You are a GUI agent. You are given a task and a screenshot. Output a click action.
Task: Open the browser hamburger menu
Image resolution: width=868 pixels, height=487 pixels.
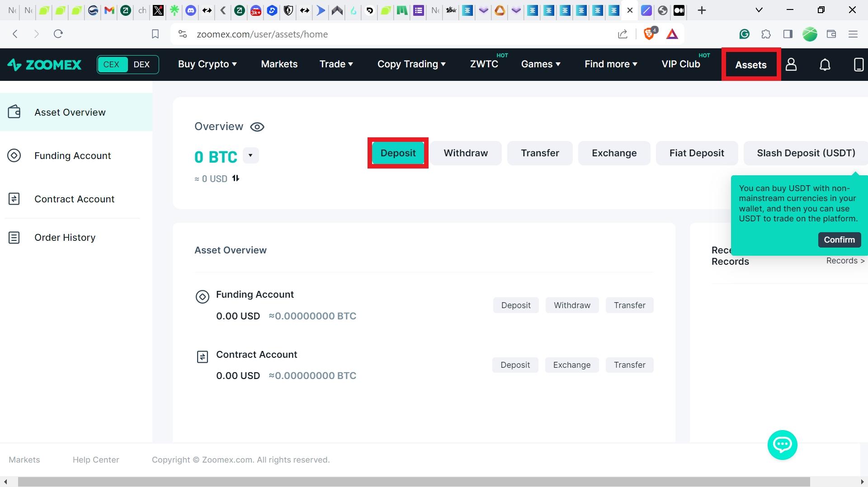853,34
